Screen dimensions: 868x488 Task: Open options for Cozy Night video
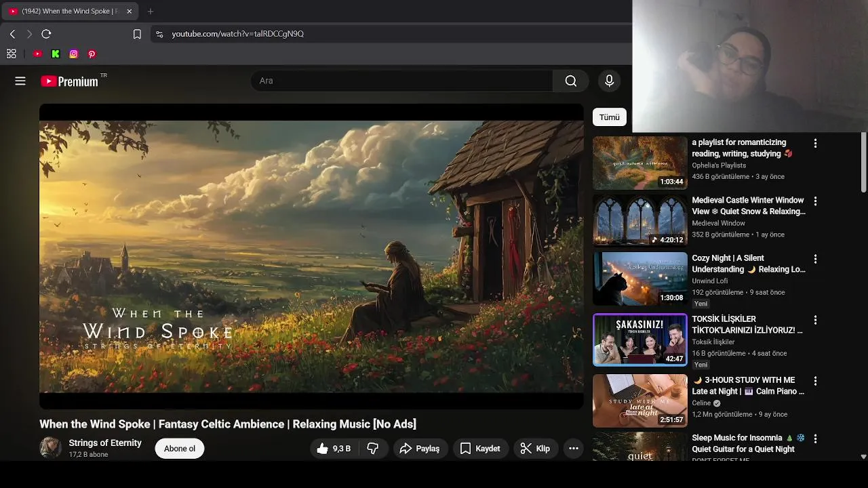point(815,259)
